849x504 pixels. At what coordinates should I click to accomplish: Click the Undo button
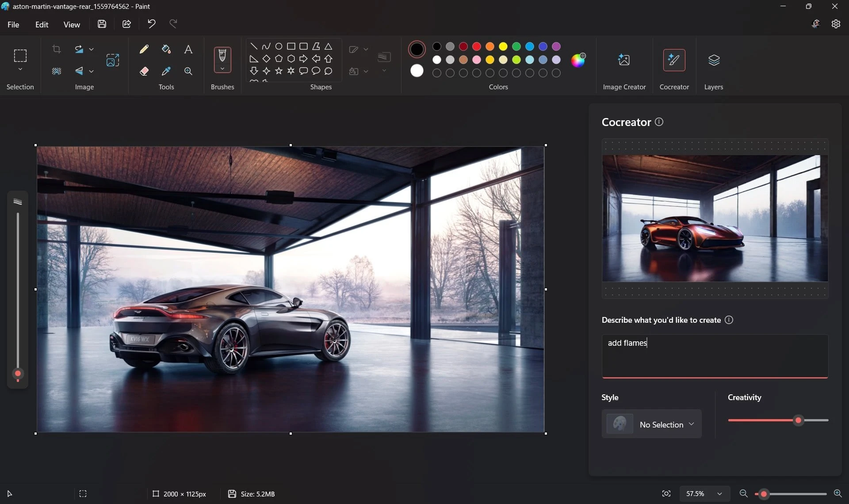(152, 24)
